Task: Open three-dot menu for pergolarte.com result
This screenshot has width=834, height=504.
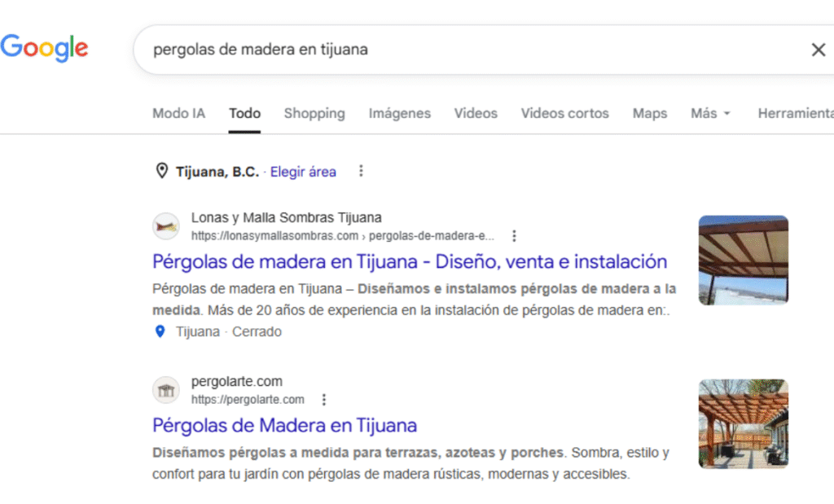Action: (x=324, y=399)
